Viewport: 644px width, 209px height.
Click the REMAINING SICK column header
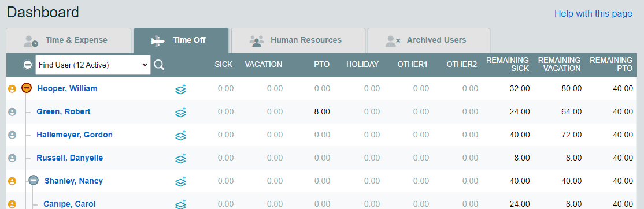coord(508,64)
